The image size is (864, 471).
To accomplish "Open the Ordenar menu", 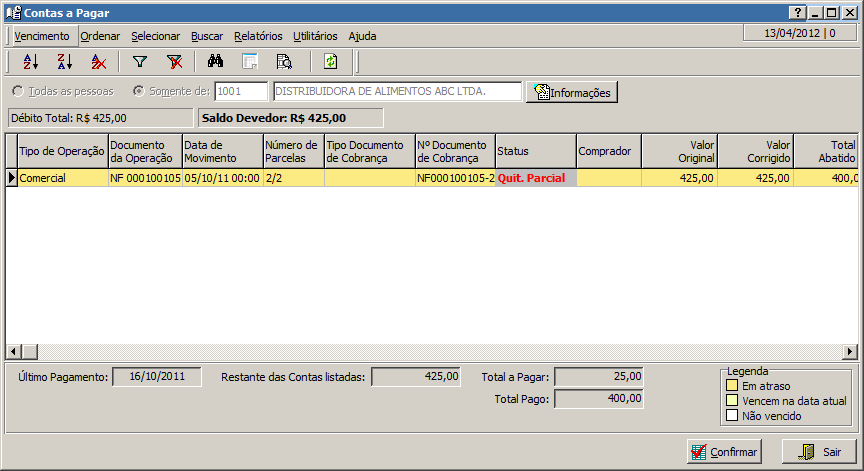I will 100,36.
